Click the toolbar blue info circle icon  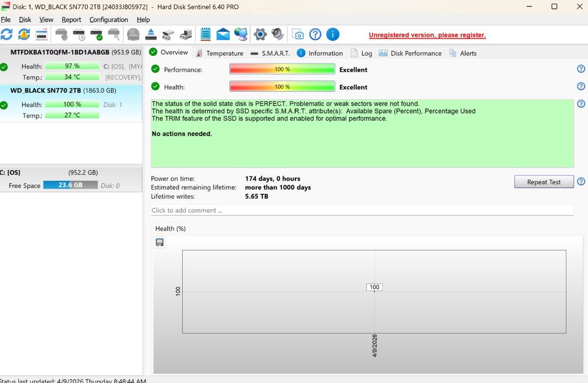[333, 35]
